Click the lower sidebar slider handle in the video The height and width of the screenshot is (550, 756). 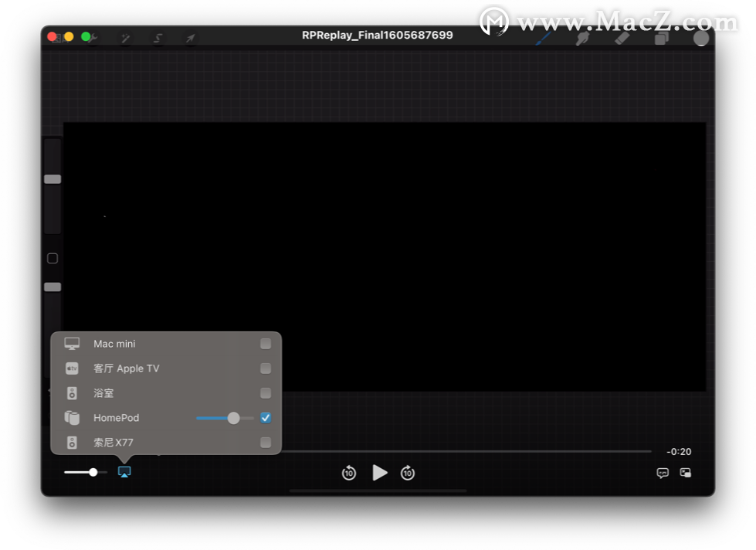[53, 287]
